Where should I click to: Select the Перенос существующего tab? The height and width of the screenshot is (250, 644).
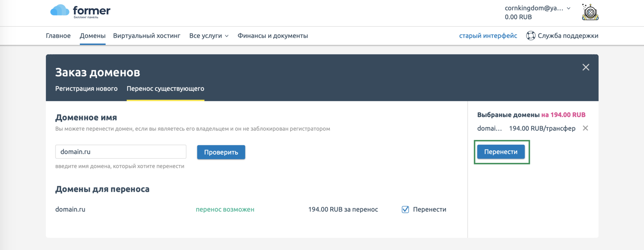pos(165,89)
